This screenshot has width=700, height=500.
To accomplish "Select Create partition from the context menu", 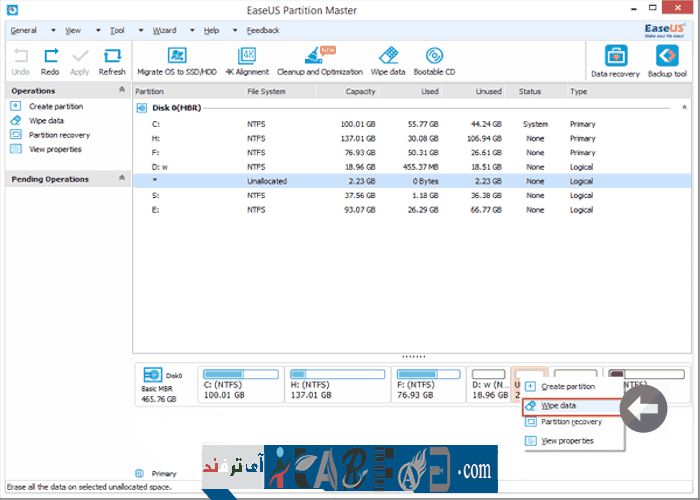I will [x=567, y=386].
